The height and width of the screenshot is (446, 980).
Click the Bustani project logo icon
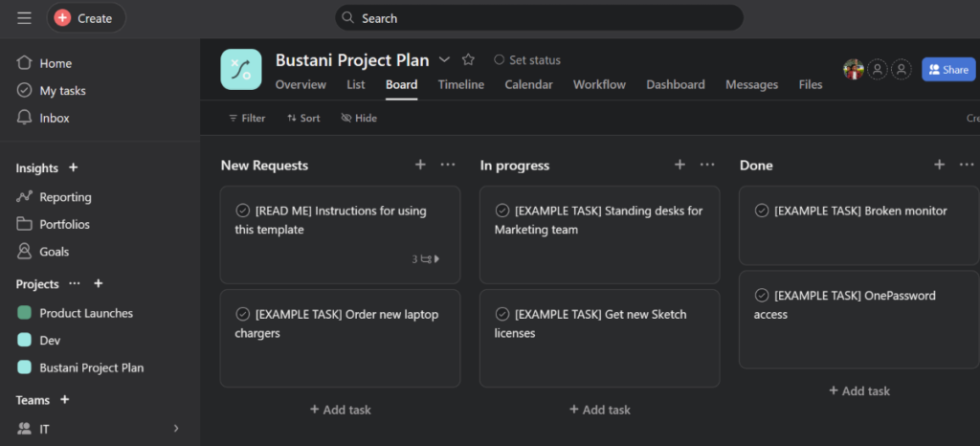point(240,70)
